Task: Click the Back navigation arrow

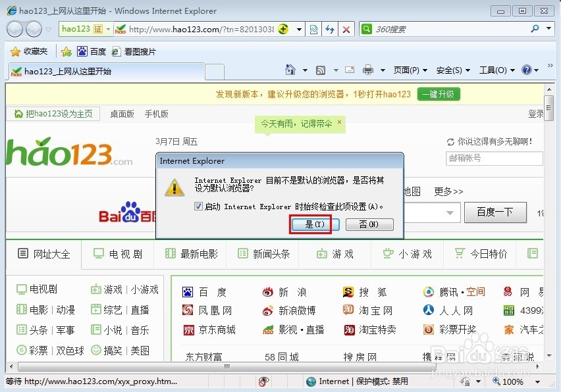Action: pyautogui.click(x=14, y=30)
